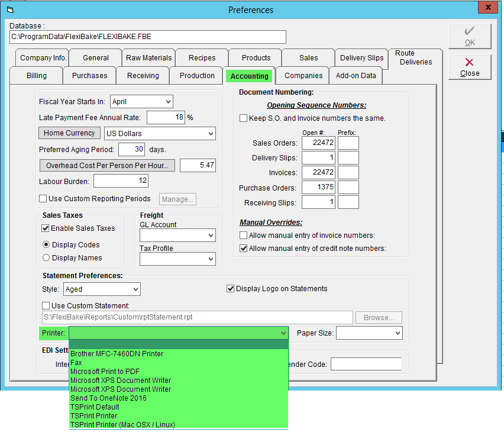Open statement Style Aged dropdown
This screenshot has width=504, height=432.
click(x=135, y=289)
